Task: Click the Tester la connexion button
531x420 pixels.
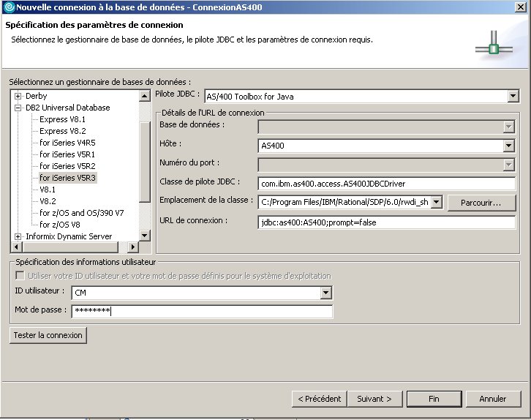Action: pyautogui.click(x=48, y=335)
